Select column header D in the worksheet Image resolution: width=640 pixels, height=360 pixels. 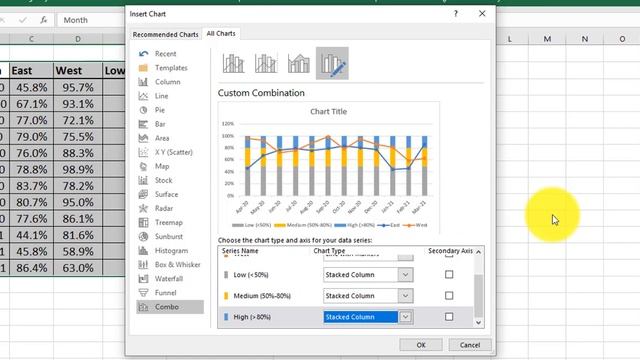click(78, 39)
